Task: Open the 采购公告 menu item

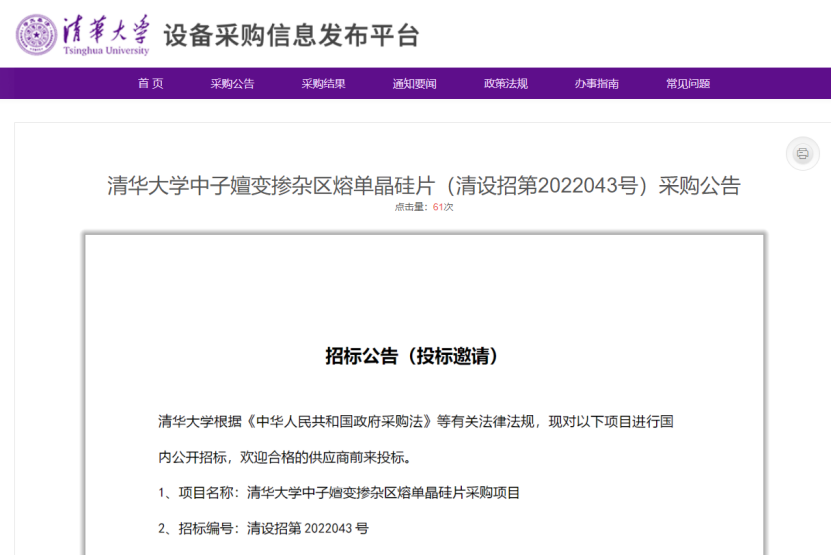Action: point(232,83)
